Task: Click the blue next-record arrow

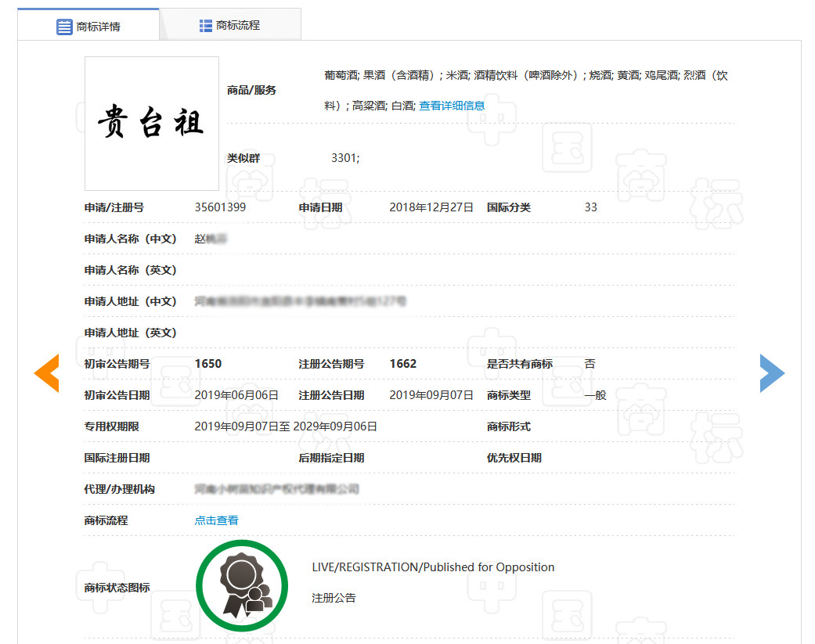Action: pos(772,373)
